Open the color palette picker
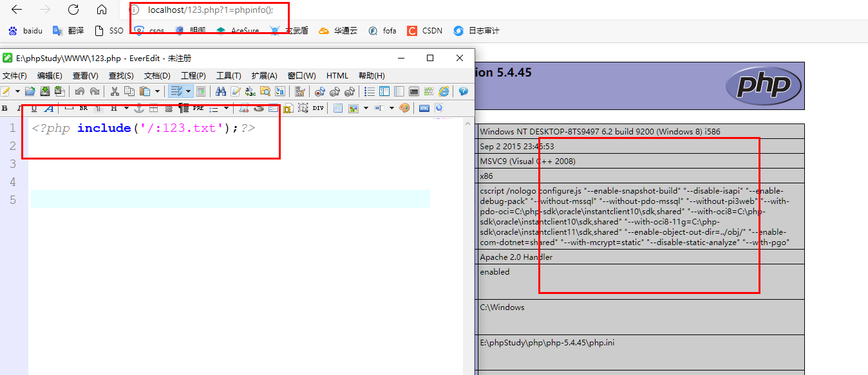Image resolution: width=868 pixels, height=375 pixels. [404, 108]
